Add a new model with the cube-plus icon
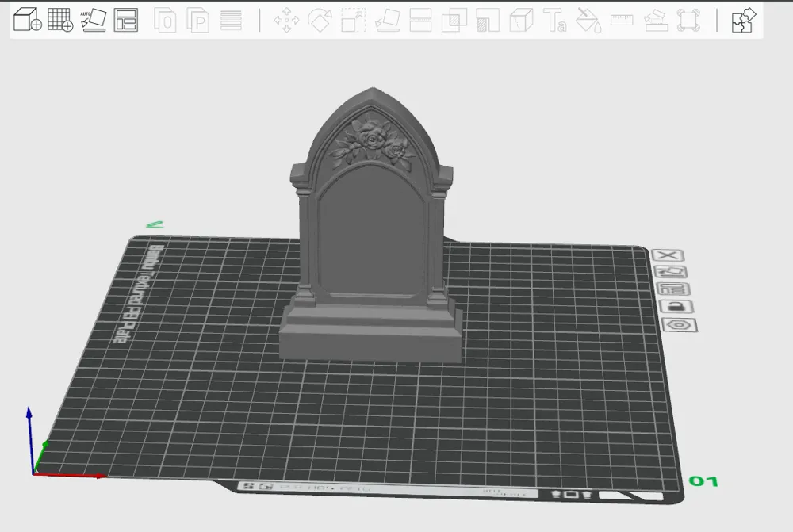This screenshot has width=793, height=532. coord(27,20)
